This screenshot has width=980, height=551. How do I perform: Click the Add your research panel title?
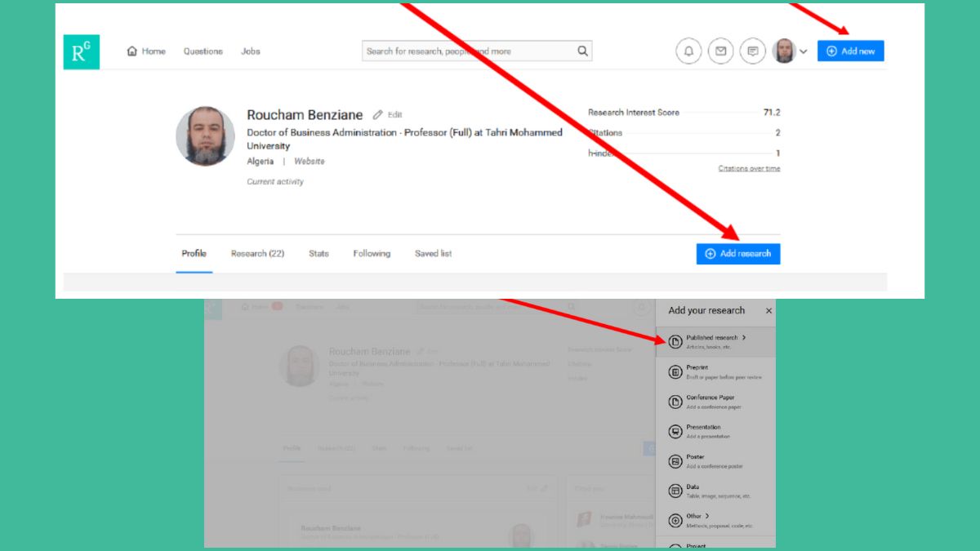click(x=706, y=310)
